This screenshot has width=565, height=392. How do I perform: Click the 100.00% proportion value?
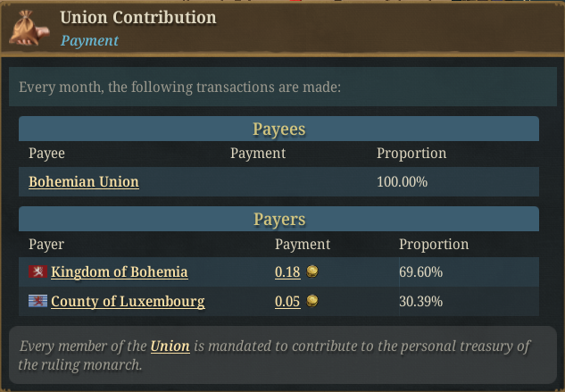coord(403,182)
